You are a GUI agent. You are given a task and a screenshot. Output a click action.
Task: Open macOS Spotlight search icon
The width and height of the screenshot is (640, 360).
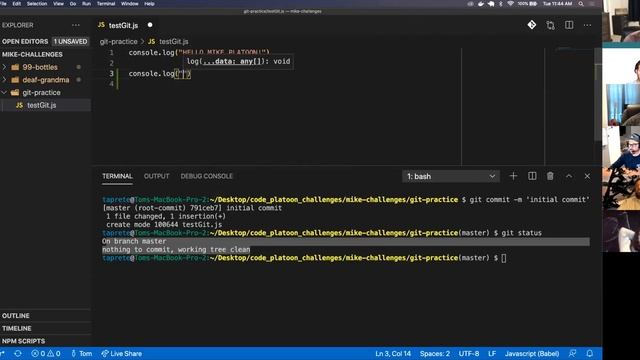tap(581, 4)
